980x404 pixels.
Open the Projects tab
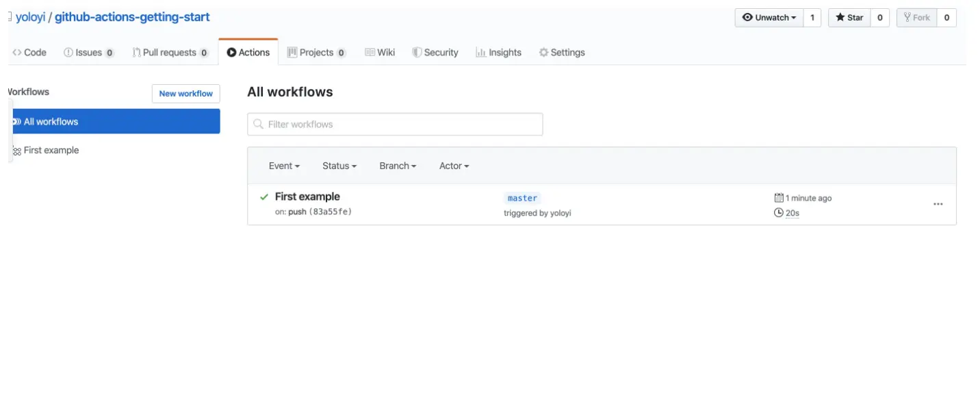tap(316, 52)
